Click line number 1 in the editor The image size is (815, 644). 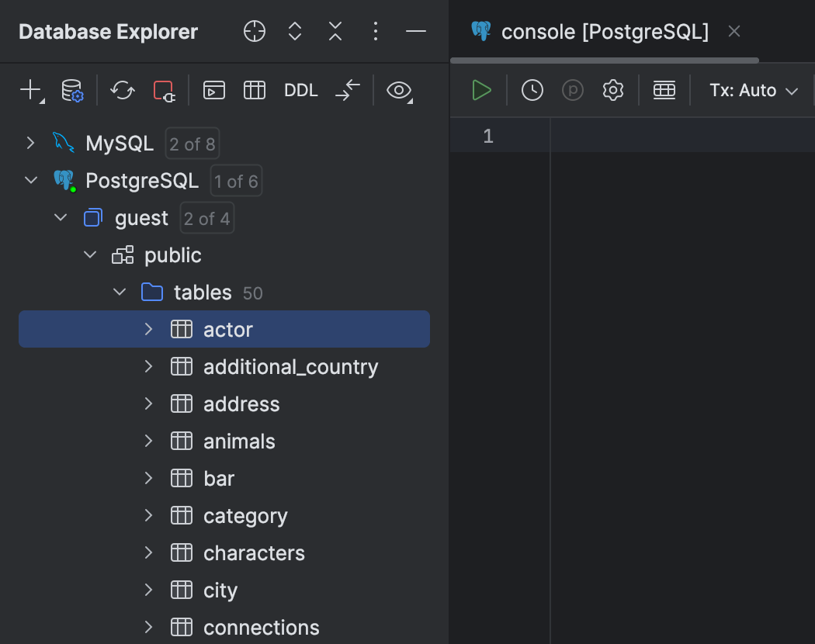tap(488, 135)
